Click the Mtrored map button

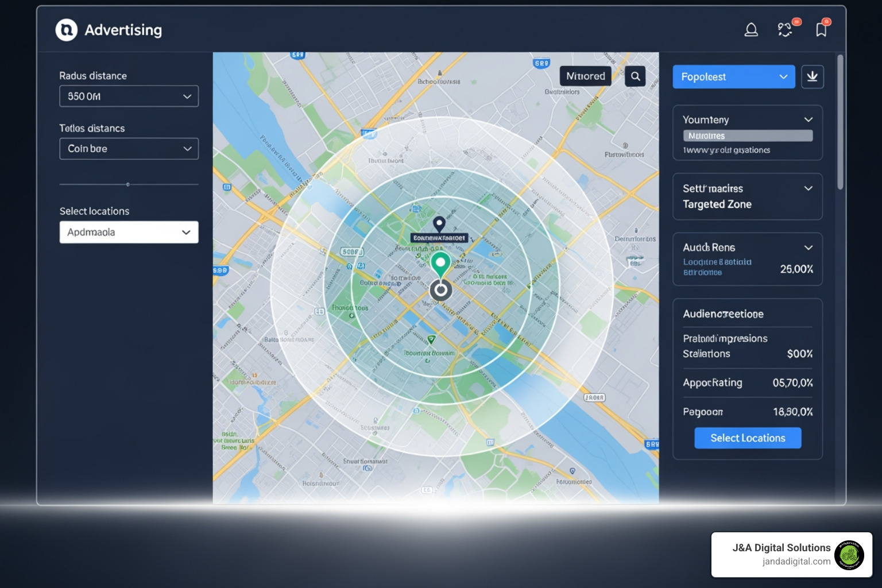[x=586, y=76]
